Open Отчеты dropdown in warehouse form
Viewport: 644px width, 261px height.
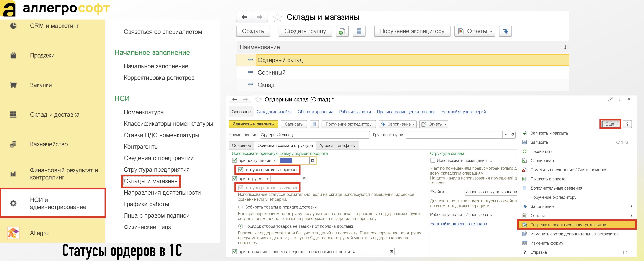click(x=434, y=124)
